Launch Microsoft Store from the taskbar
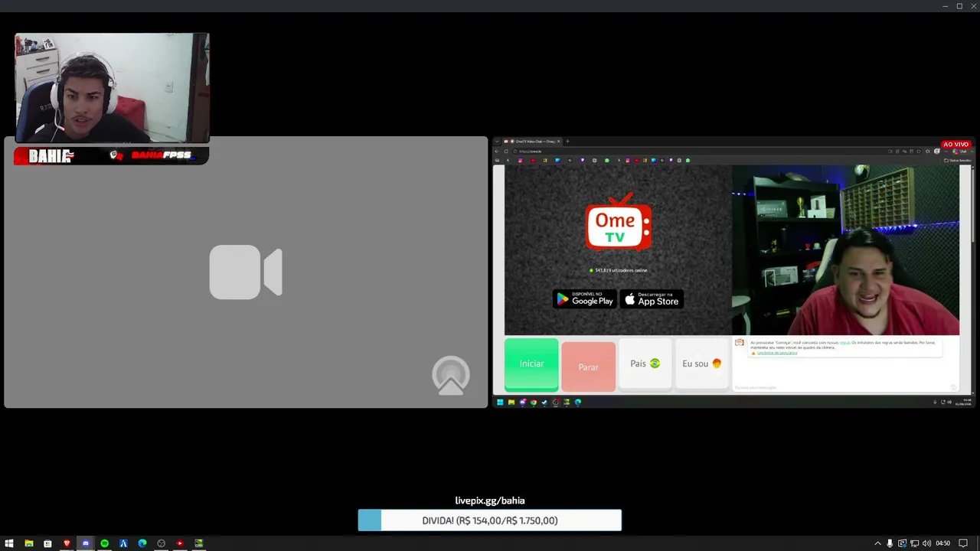Image resolution: width=980 pixels, height=551 pixels. coord(47,543)
